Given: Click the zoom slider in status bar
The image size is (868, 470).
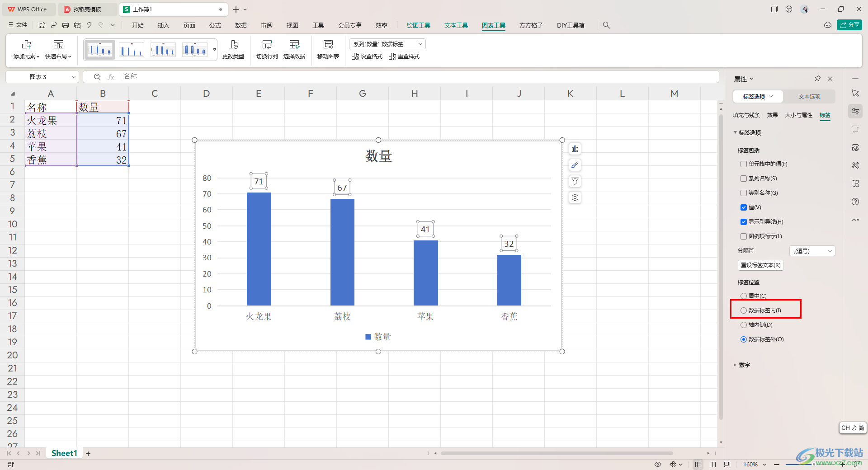Looking at the screenshot, I should [814, 465].
